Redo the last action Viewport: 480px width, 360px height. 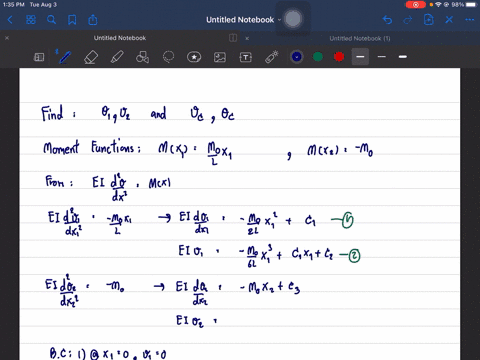(x=408, y=20)
